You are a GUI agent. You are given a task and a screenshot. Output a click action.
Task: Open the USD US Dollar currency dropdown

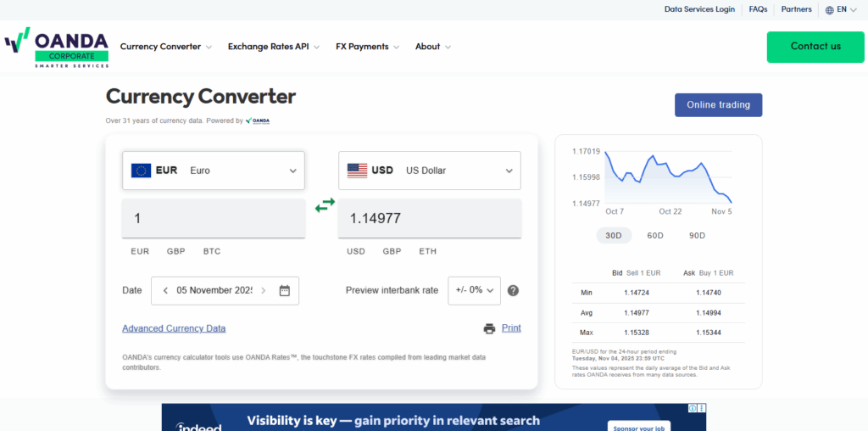[x=430, y=171]
